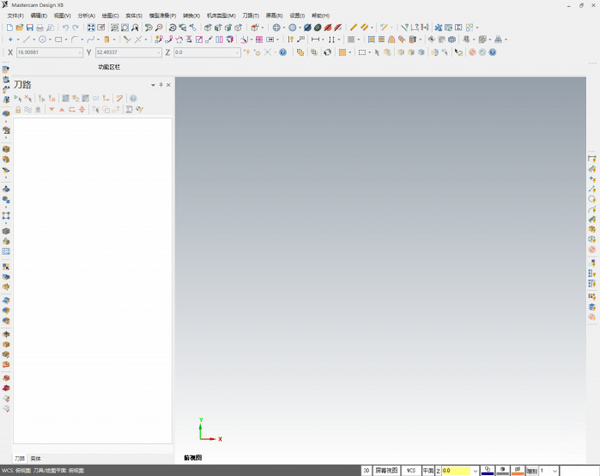Screen dimensions: 600x476
Task: Open the 刀路(T) menu
Action: (251, 16)
